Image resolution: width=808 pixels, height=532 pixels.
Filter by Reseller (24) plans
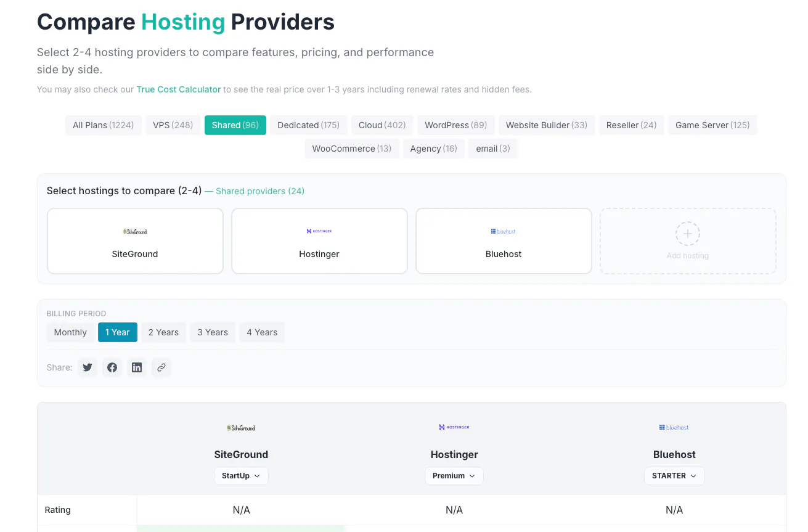(632, 125)
